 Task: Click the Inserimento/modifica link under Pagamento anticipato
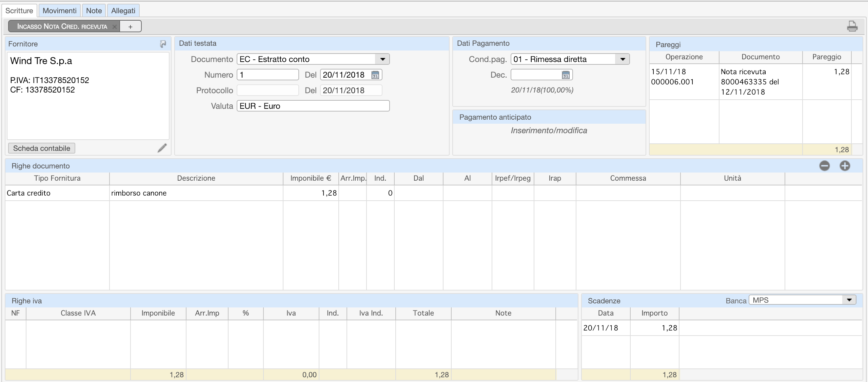(x=549, y=130)
